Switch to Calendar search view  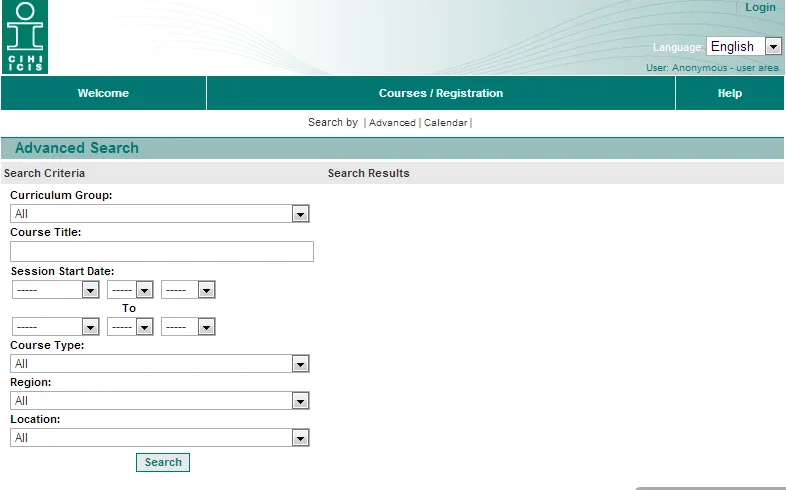pyautogui.click(x=445, y=123)
